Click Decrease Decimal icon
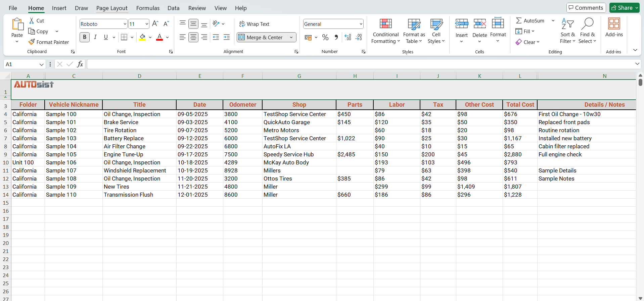Image resolution: width=644 pixels, height=301 pixels. coord(359,37)
